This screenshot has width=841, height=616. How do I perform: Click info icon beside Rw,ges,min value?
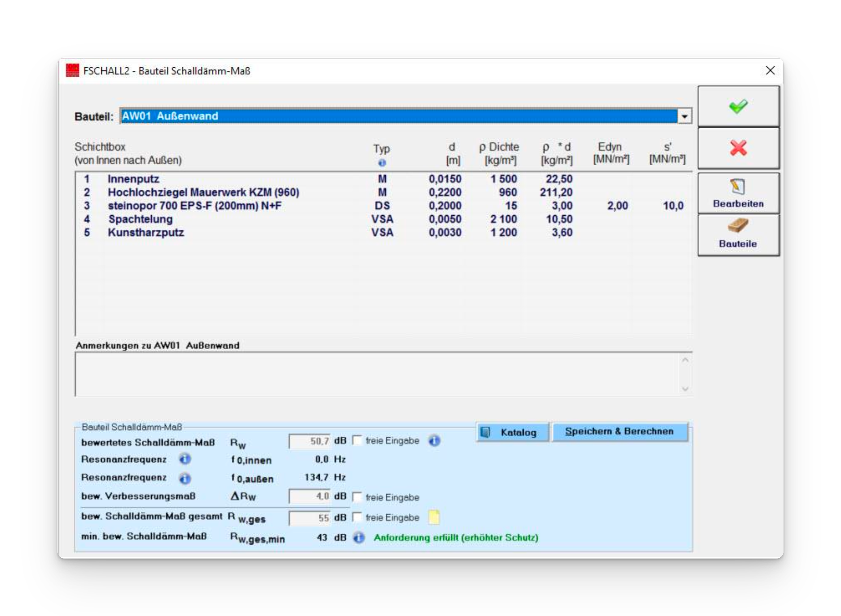pyautogui.click(x=359, y=537)
